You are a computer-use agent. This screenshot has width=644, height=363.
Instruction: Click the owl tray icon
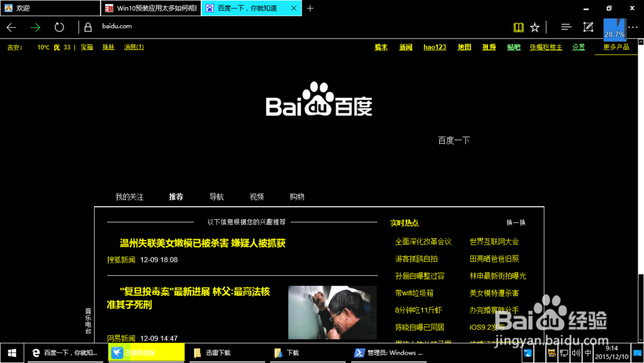(x=552, y=353)
